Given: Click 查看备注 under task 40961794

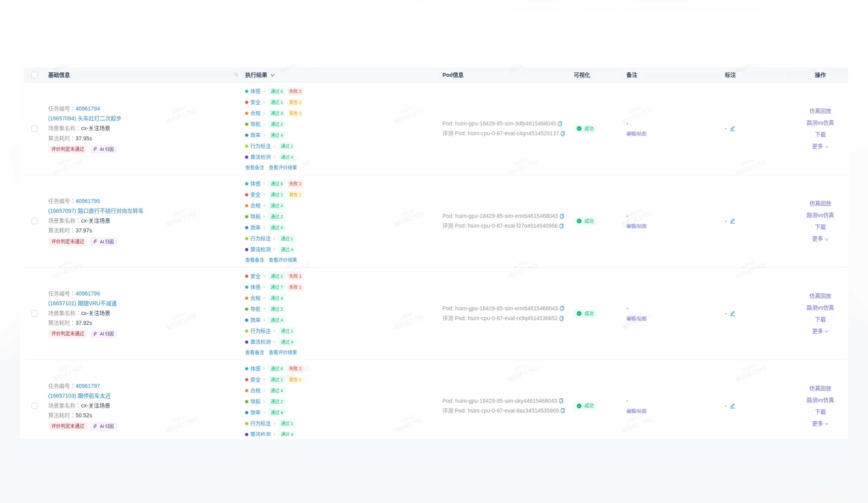Looking at the screenshot, I should (255, 168).
